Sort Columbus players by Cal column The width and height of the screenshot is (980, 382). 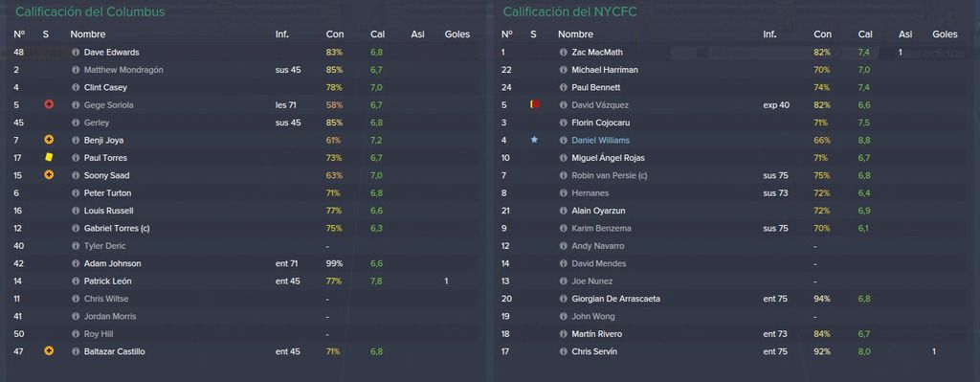point(377,34)
